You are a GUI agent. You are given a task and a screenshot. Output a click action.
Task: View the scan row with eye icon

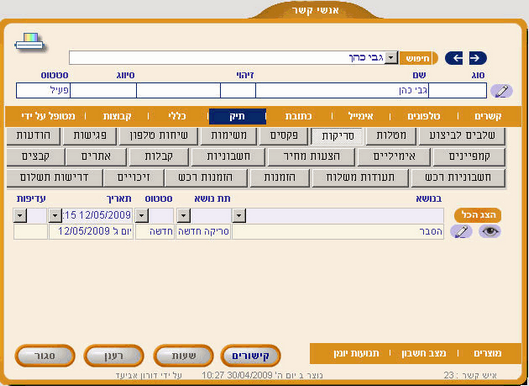pyautogui.click(x=490, y=231)
